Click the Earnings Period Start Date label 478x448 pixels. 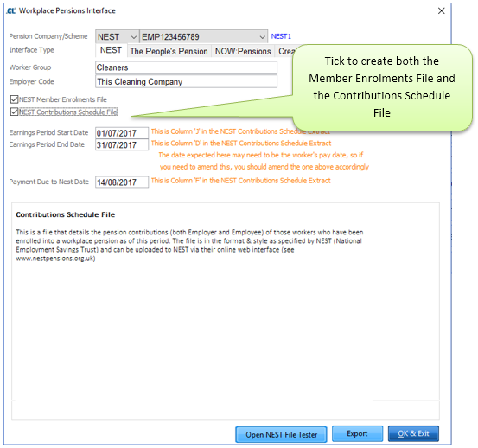click(48, 132)
